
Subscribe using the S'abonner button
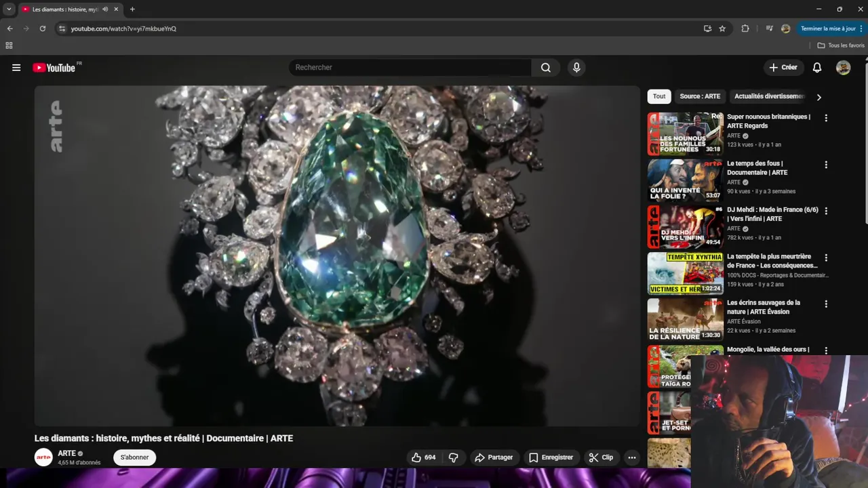tap(134, 457)
